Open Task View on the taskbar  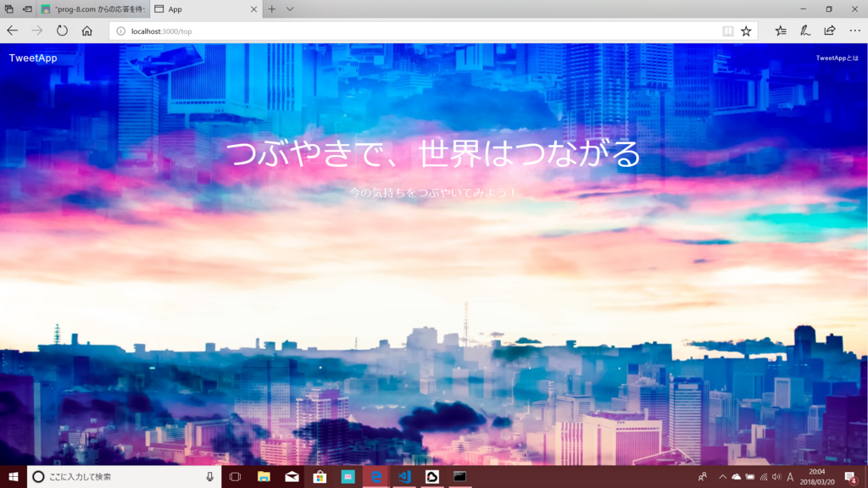[x=235, y=476]
